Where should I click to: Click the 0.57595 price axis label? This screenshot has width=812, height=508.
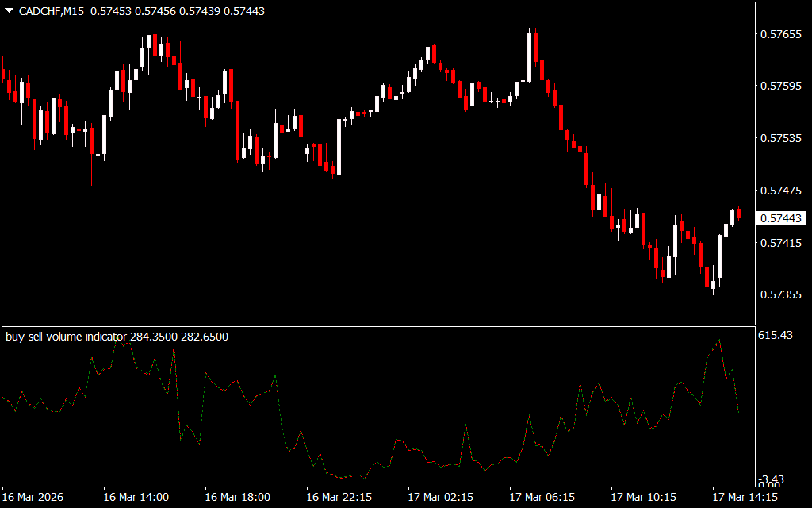[780, 87]
